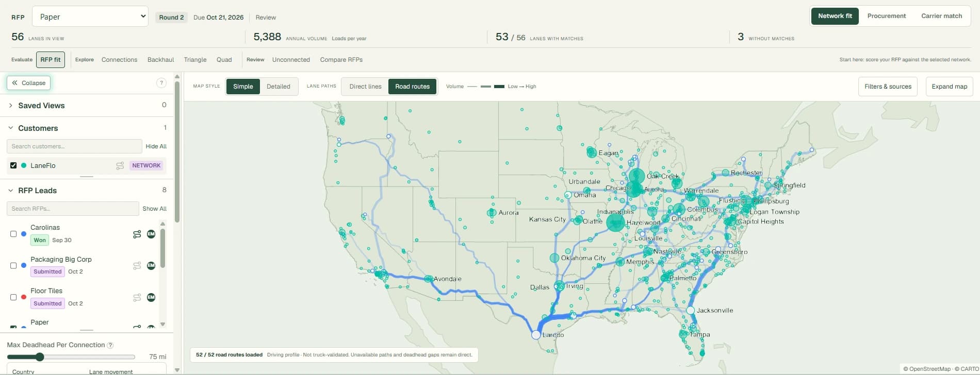Check the Carolinas RFP checkbox
Image resolution: width=980 pixels, height=375 pixels.
point(13,234)
